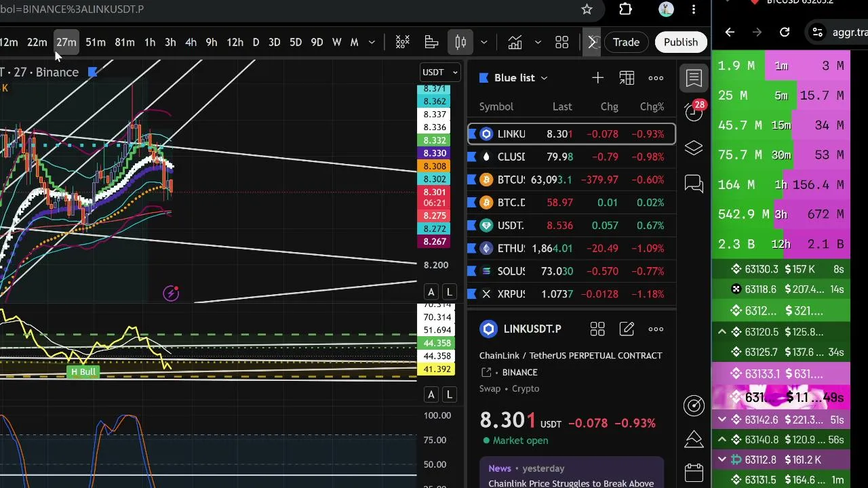Open the layout grid selector icon

point(561,43)
